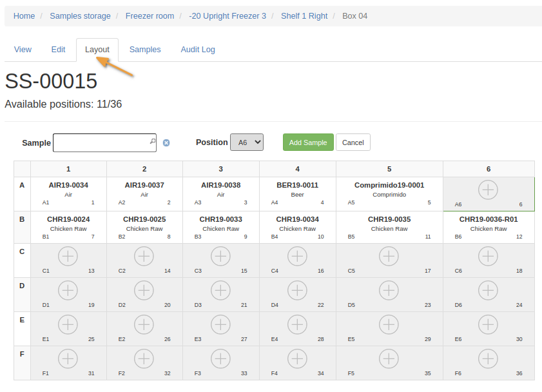Open the Position dropdown

[x=246, y=142]
